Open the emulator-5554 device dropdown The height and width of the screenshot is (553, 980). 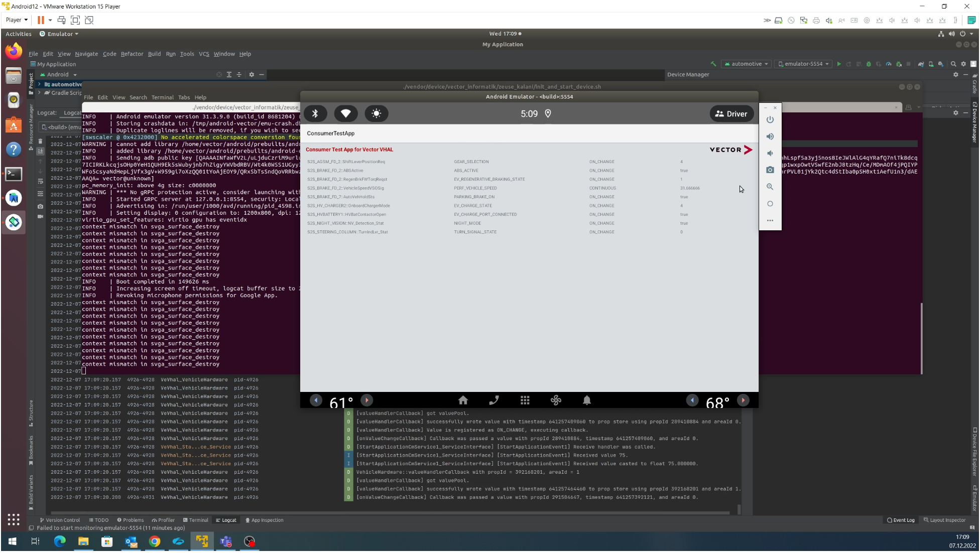click(803, 64)
